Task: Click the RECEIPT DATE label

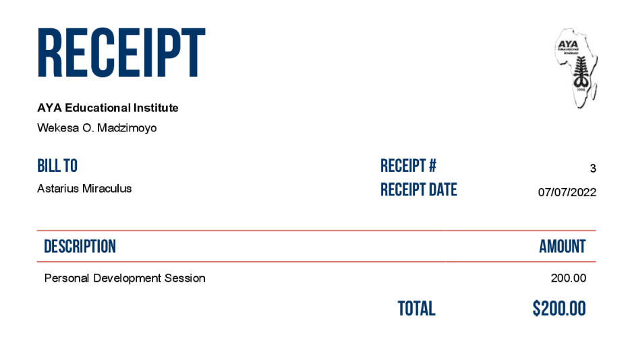Action: (418, 190)
